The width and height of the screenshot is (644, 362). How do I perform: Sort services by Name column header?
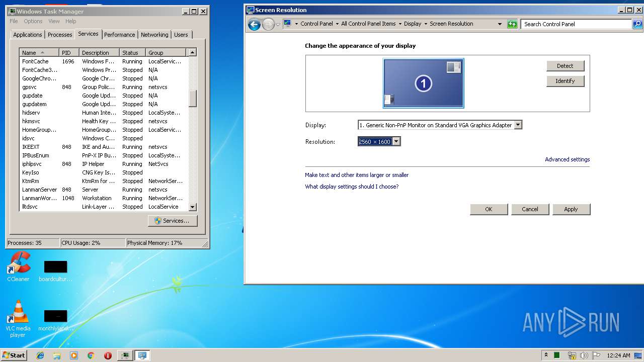pyautogui.click(x=39, y=53)
